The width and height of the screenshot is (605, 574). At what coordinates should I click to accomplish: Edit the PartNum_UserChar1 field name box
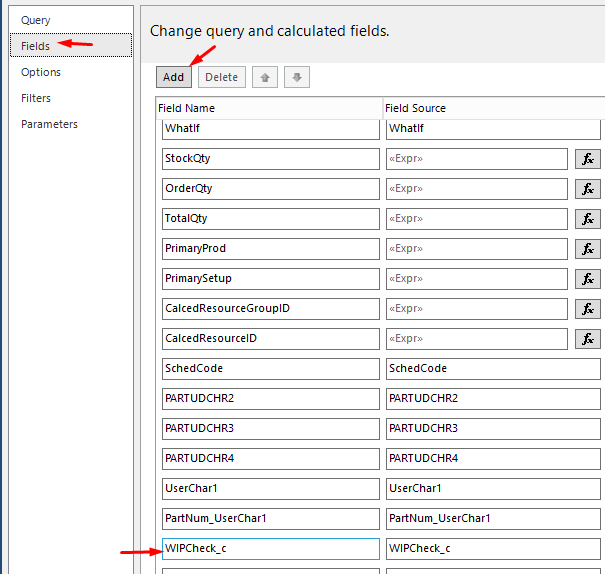(x=271, y=519)
